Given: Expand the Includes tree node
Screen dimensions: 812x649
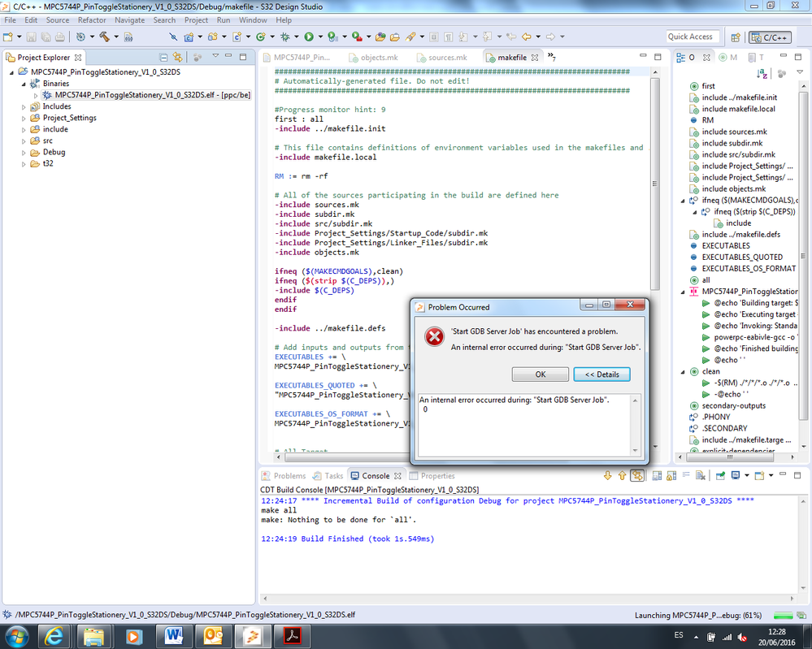Looking at the screenshot, I should click(24, 106).
